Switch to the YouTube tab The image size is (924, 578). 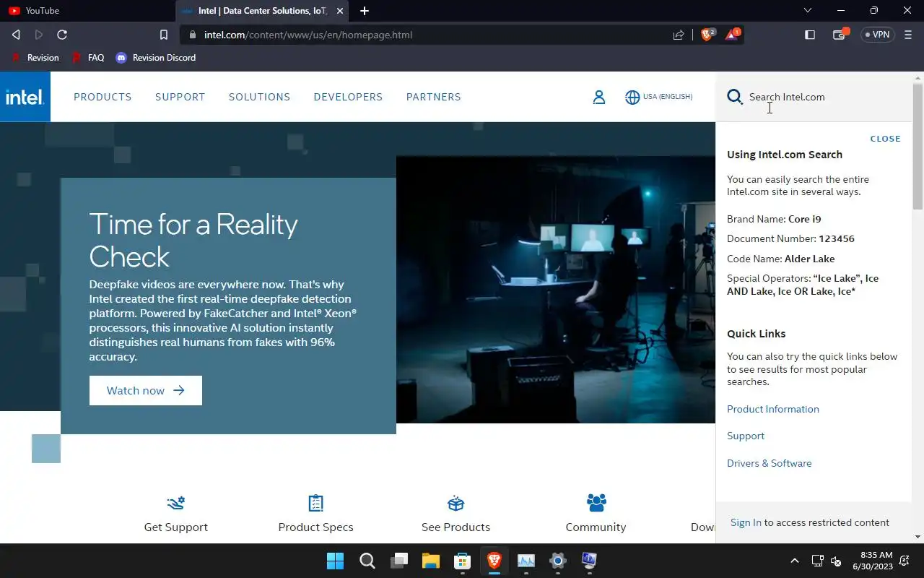coord(87,11)
